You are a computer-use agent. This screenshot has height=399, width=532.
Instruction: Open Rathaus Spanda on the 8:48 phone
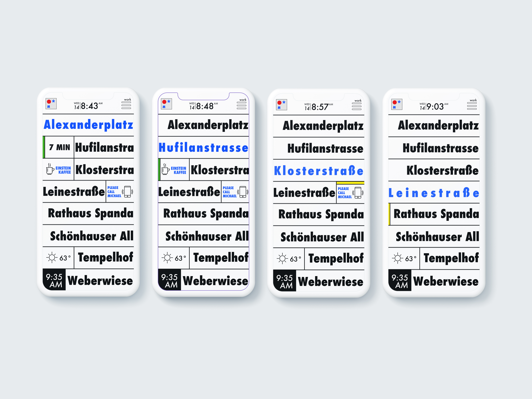coord(203,214)
